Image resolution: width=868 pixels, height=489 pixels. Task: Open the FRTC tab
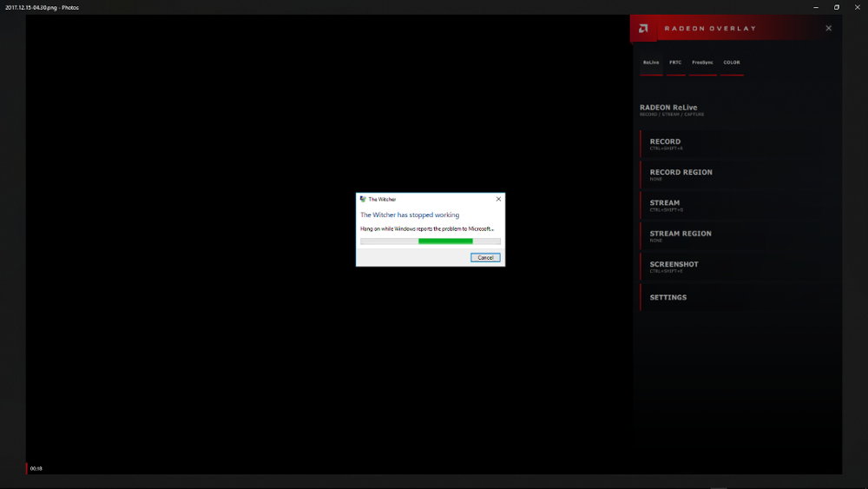tap(675, 63)
